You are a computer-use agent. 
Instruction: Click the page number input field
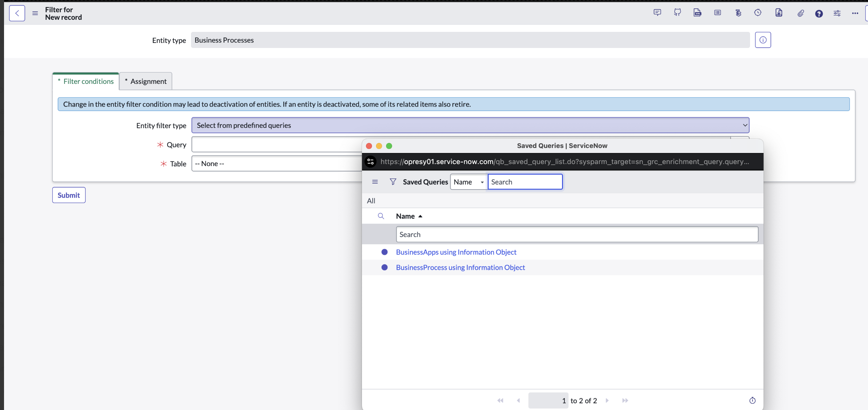click(548, 401)
